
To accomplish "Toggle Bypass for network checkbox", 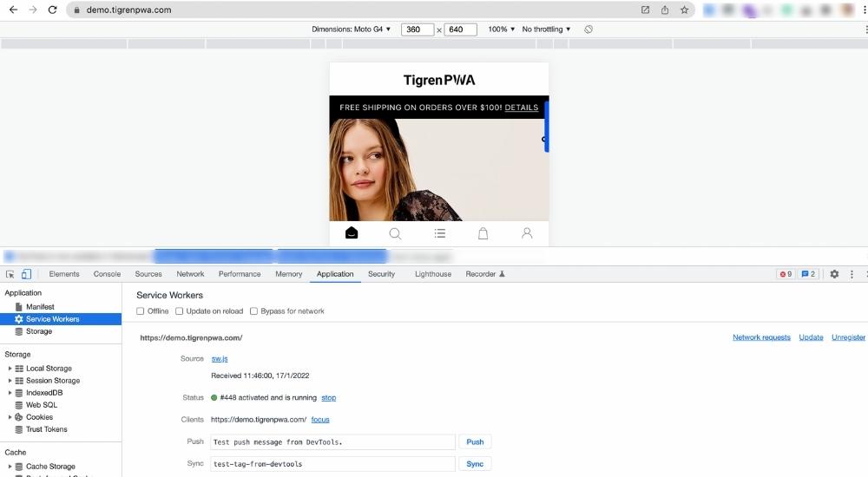I will pos(254,311).
